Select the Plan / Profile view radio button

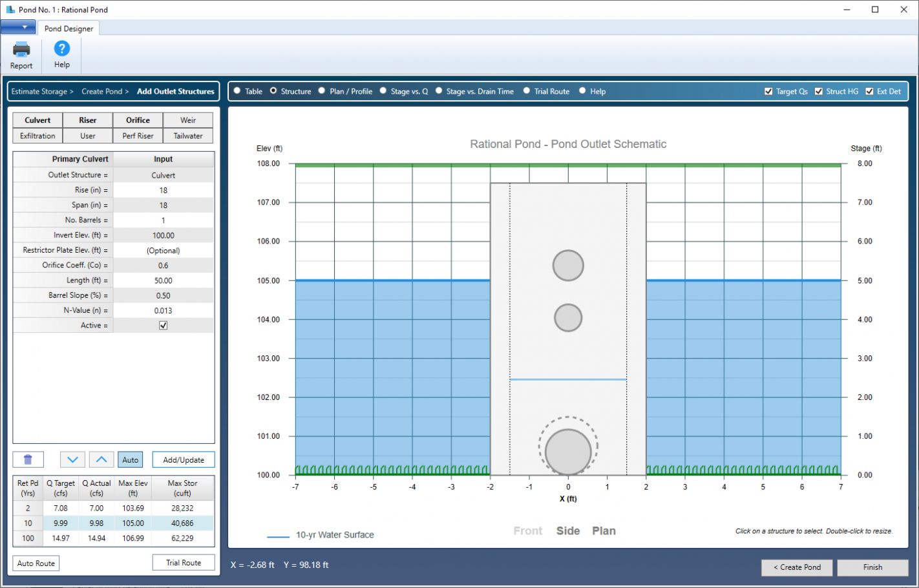pos(321,91)
